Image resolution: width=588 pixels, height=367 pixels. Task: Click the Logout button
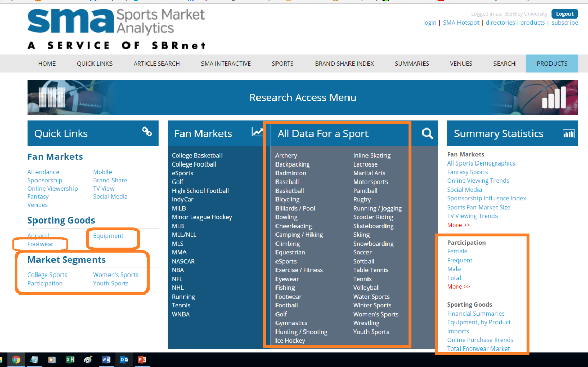click(564, 14)
